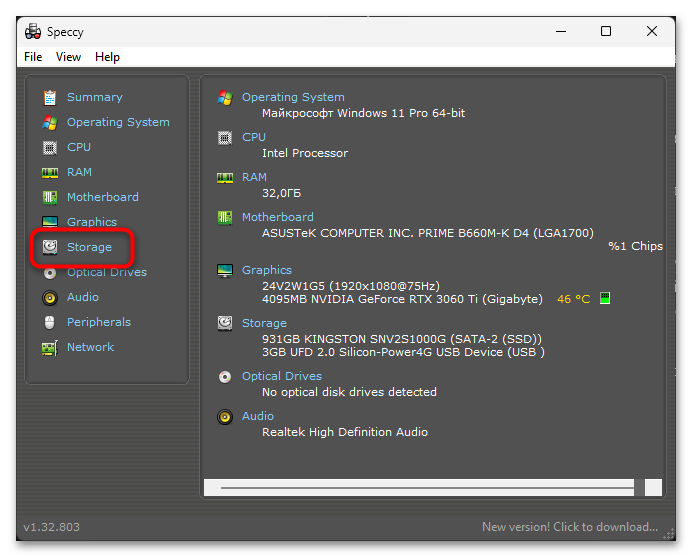Click the Storage icon in the summary panel
The image size is (692, 557).
point(225,324)
